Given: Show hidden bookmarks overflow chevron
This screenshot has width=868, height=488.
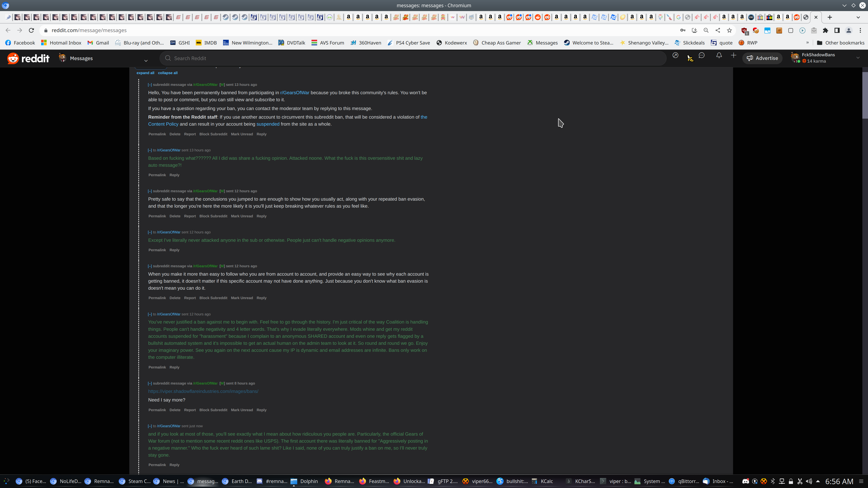Looking at the screenshot, I should point(807,43).
